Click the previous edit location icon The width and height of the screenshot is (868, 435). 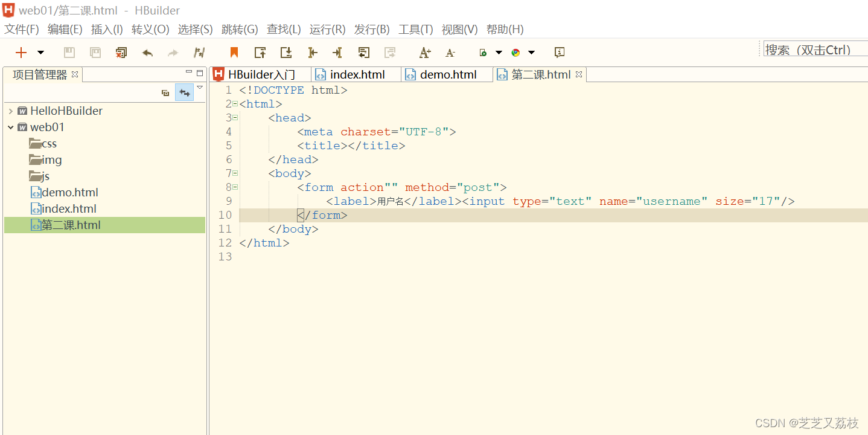[363, 53]
